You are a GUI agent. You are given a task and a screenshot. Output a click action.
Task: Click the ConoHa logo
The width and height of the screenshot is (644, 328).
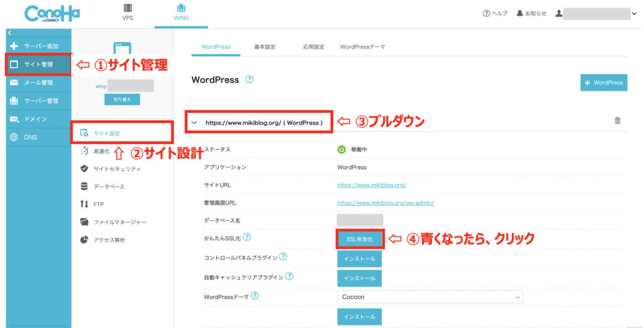point(52,14)
